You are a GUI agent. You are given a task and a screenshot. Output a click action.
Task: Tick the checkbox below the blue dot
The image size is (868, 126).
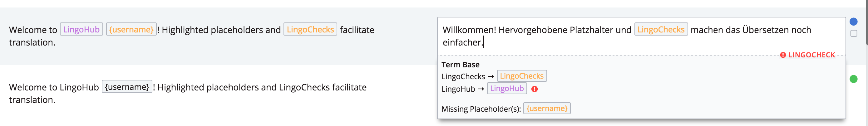854,33
